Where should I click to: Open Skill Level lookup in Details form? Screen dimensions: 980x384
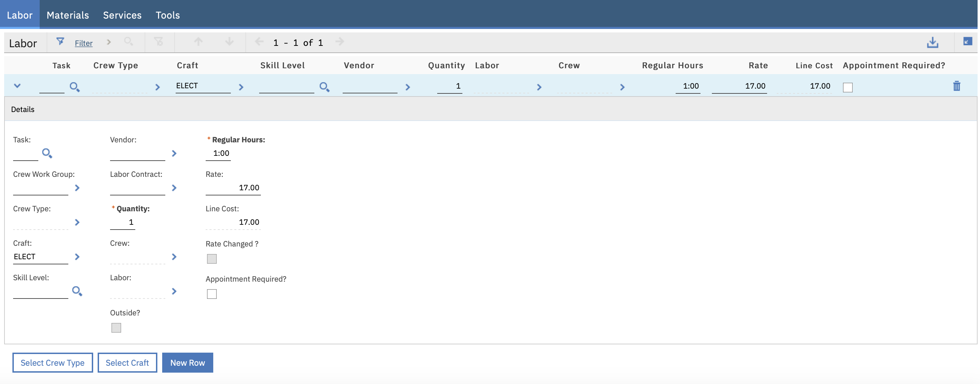pyautogui.click(x=77, y=291)
